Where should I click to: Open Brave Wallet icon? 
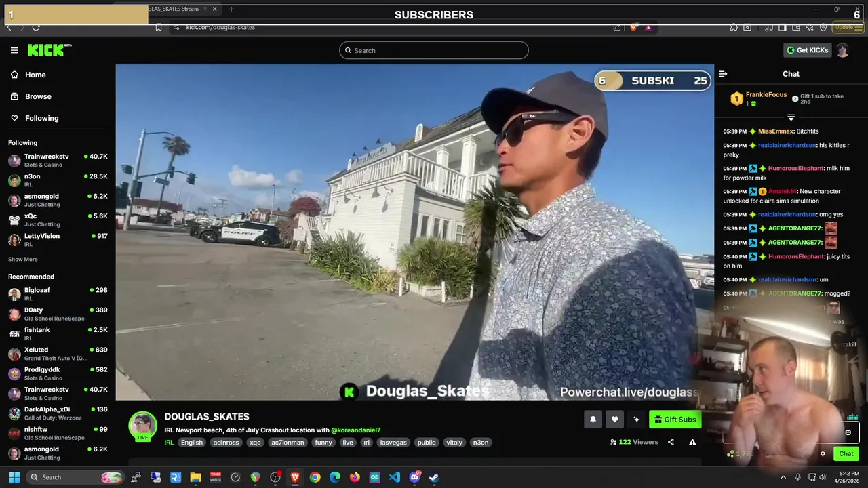pyautogui.click(x=796, y=27)
